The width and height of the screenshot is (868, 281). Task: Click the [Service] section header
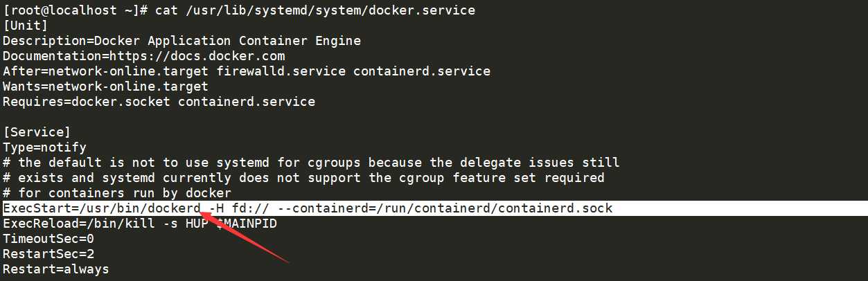37,132
